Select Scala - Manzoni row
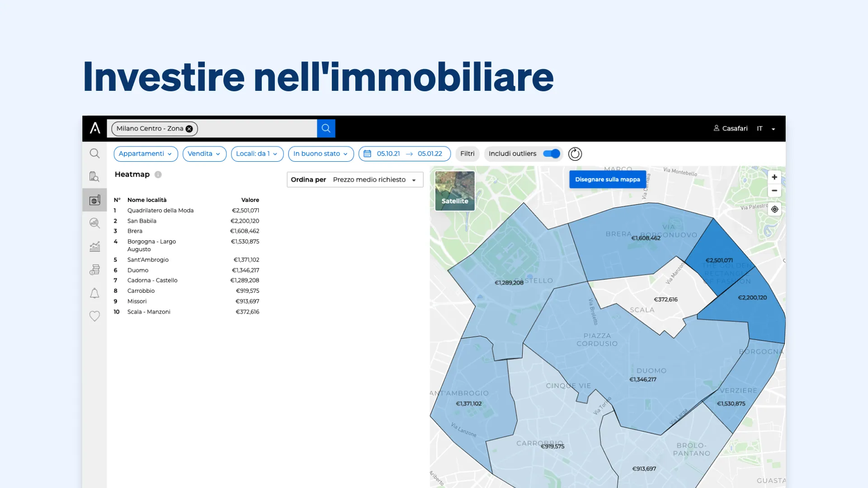 click(x=186, y=312)
